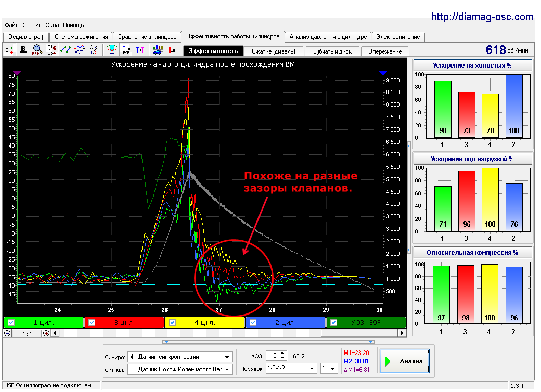Click the Ускорение на холостых % header
The image size is (541, 392).
[x=472, y=66]
